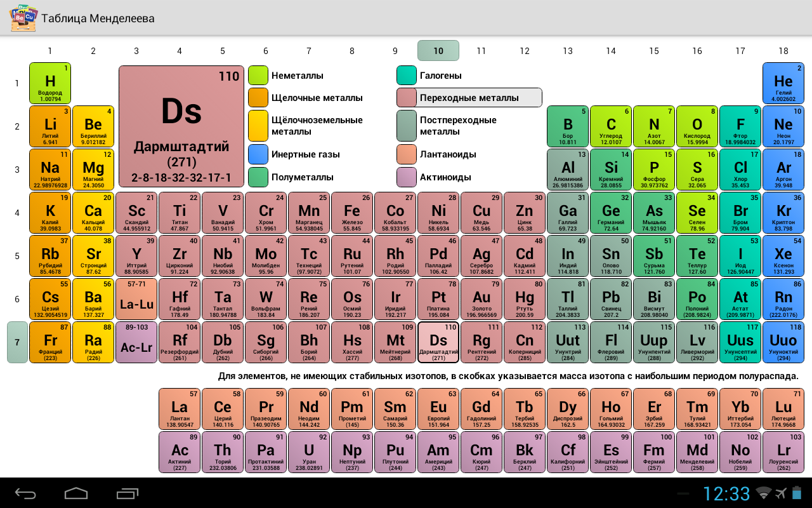Select the Beryllium (Be) element tile
The image size is (812, 508).
pos(93,126)
